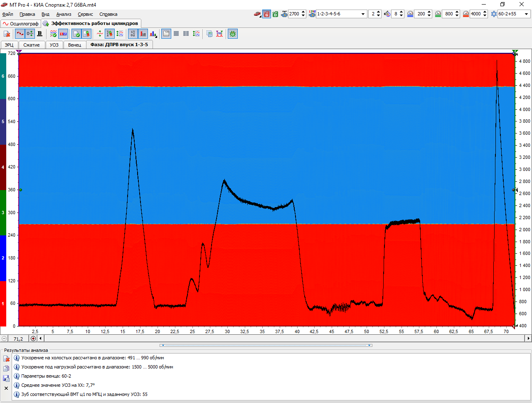Toggle the document with green check button
Screen dimensions: 532x403
[76, 34]
